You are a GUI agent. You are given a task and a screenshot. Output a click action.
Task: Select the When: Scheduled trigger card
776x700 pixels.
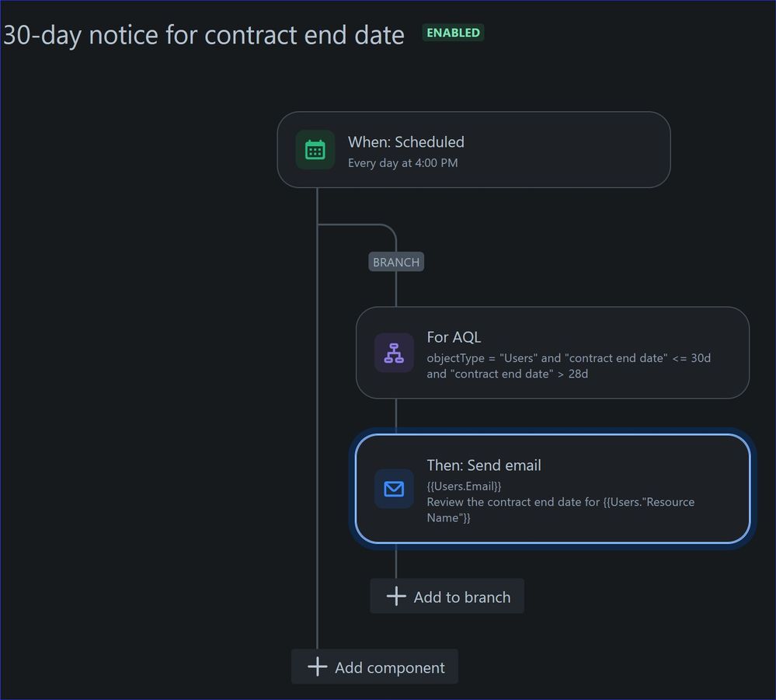pyautogui.click(x=474, y=149)
